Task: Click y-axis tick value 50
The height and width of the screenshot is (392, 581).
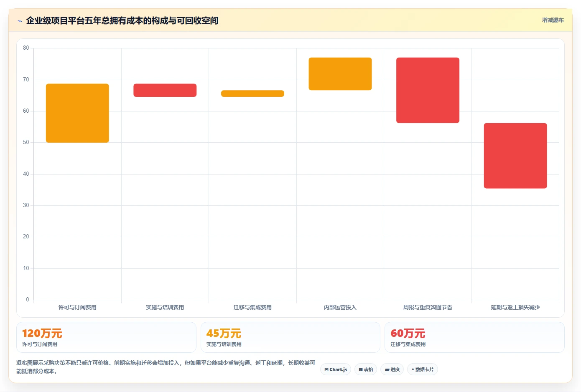Action: pos(26,142)
